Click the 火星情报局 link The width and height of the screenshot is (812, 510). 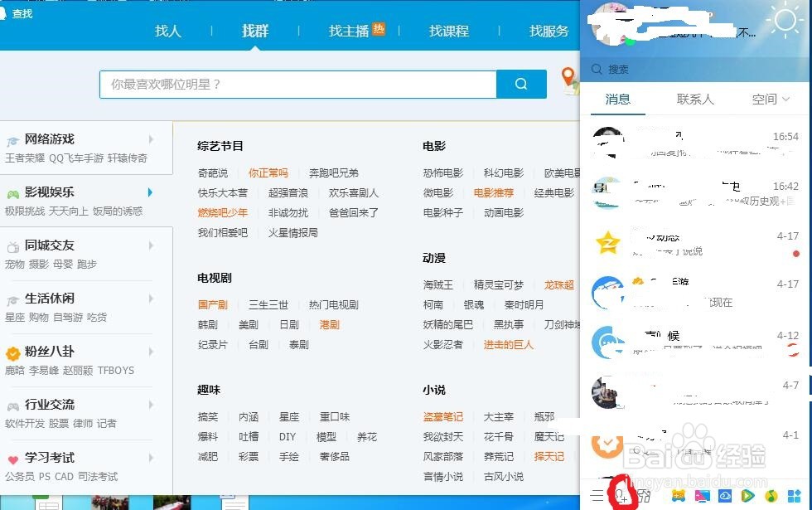292,233
